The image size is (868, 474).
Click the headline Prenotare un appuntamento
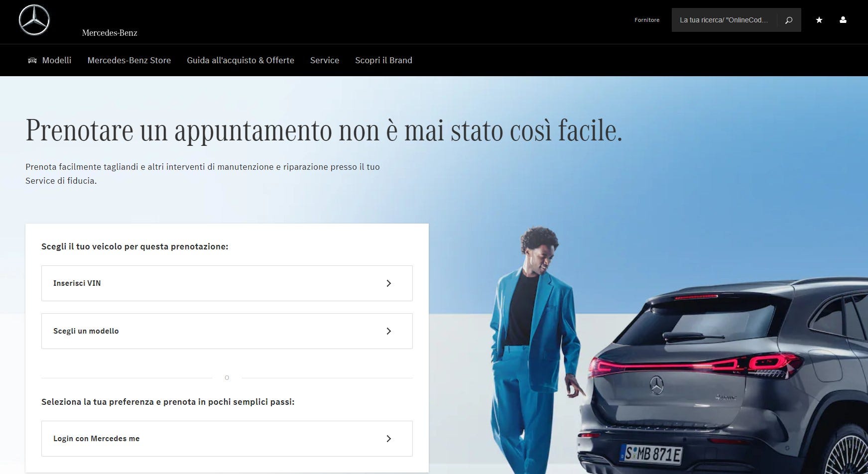tap(324, 130)
